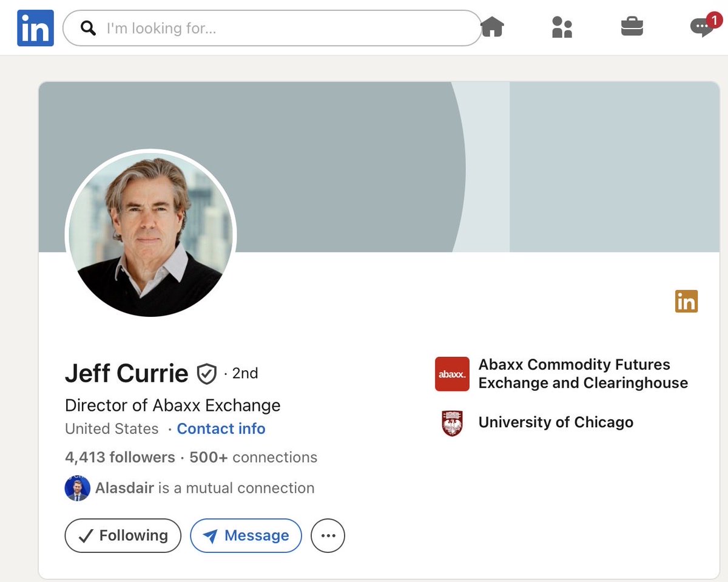
Task: Open the Contact info link
Action: [221, 428]
